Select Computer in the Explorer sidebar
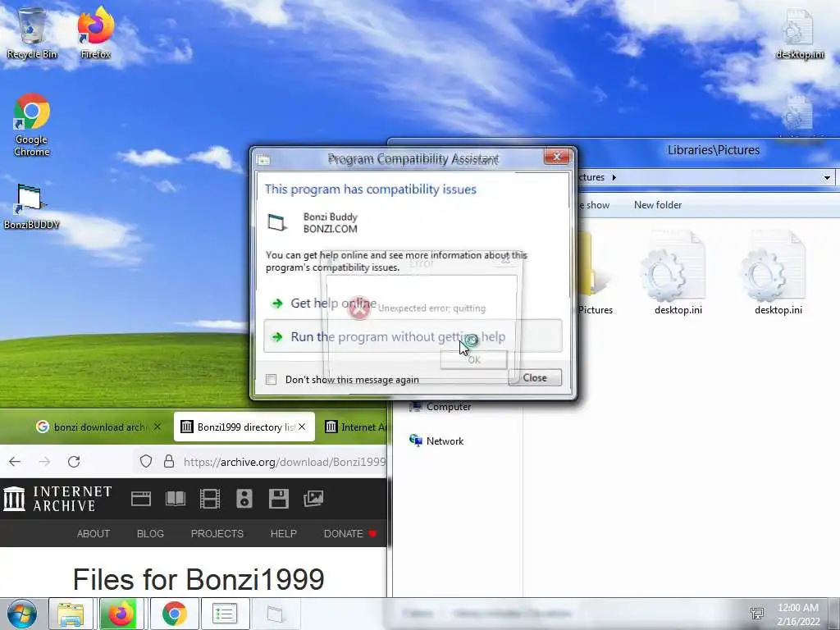 coord(441,407)
